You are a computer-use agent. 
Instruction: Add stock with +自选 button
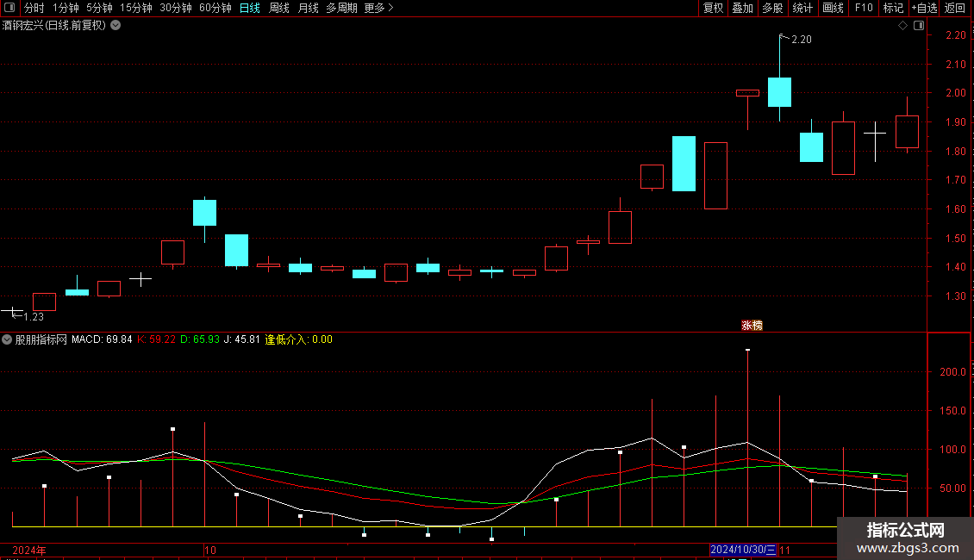pos(924,8)
